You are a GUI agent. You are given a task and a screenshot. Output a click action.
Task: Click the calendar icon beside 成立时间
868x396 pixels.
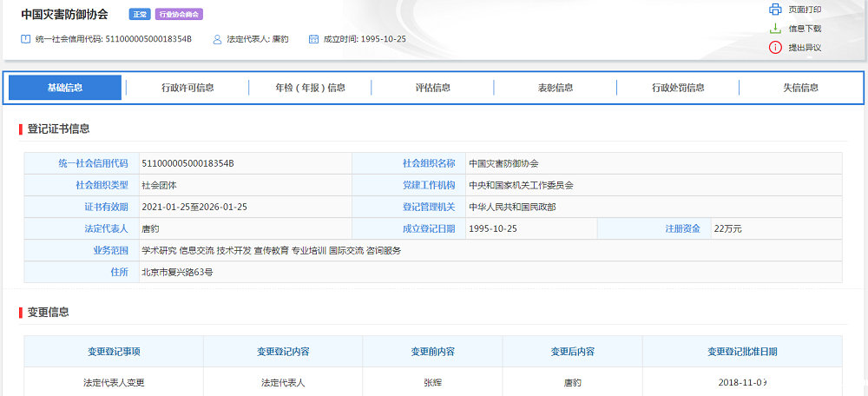click(x=313, y=39)
